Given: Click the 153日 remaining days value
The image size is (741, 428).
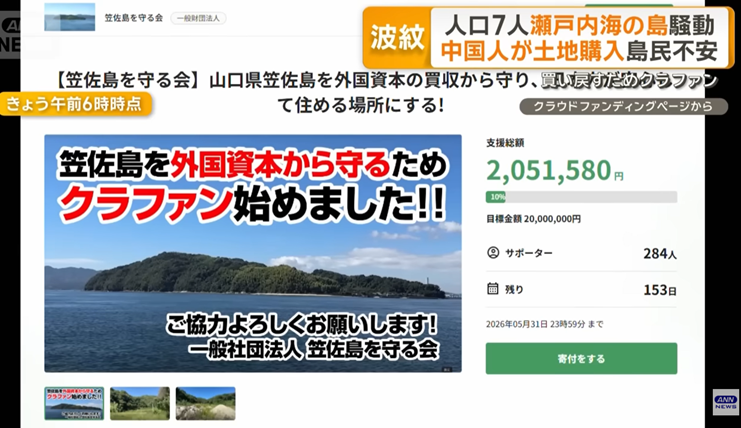Looking at the screenshot, I should [660, 290].
